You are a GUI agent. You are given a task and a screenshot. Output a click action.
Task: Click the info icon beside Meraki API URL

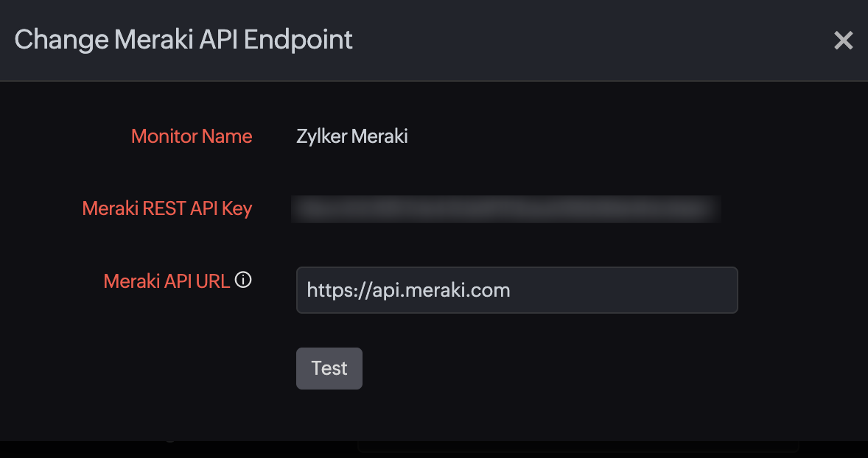243,280
